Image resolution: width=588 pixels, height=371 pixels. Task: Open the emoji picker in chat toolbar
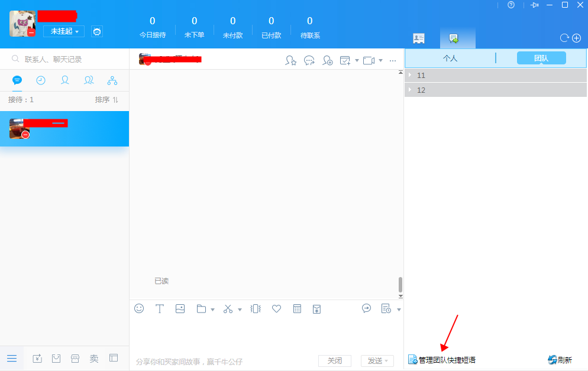(139, 308)
